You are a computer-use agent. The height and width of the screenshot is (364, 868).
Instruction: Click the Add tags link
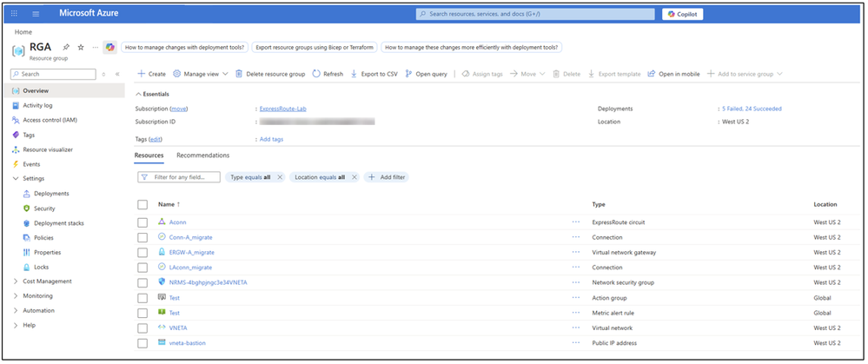[271, 139]
